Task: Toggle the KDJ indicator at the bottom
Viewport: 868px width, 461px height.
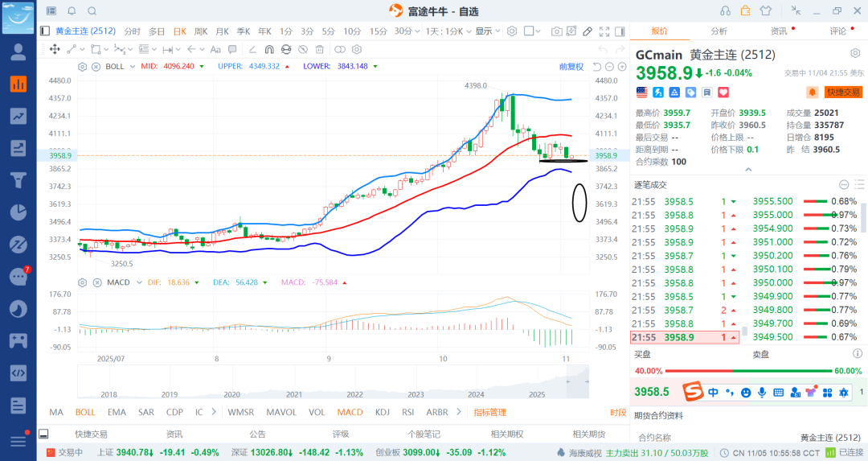Action: click(x=382, y=412)
